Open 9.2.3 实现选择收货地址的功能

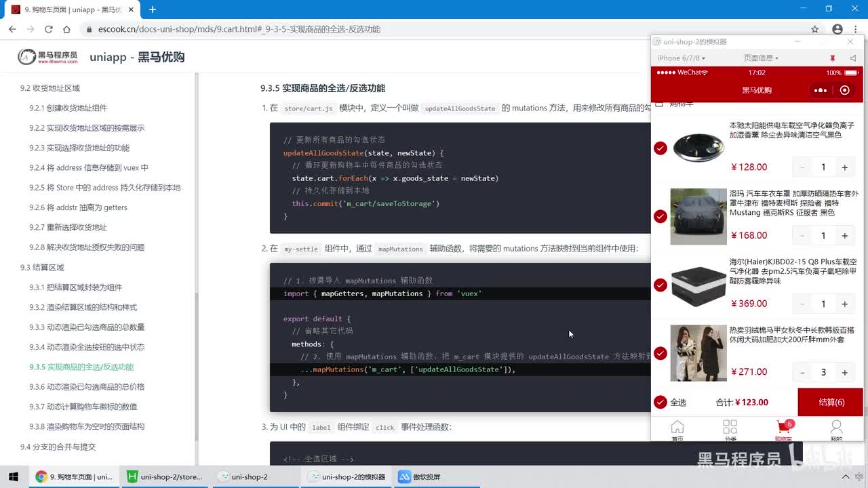coord(79,148)
